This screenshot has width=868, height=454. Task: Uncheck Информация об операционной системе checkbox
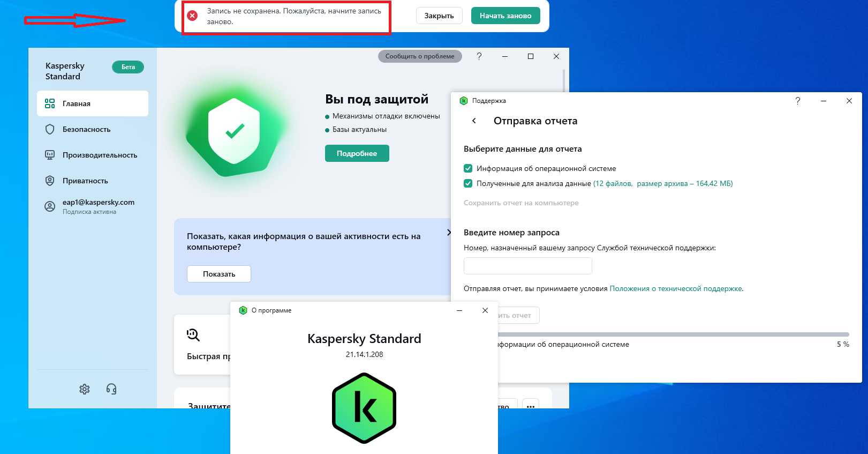(468, 168)
